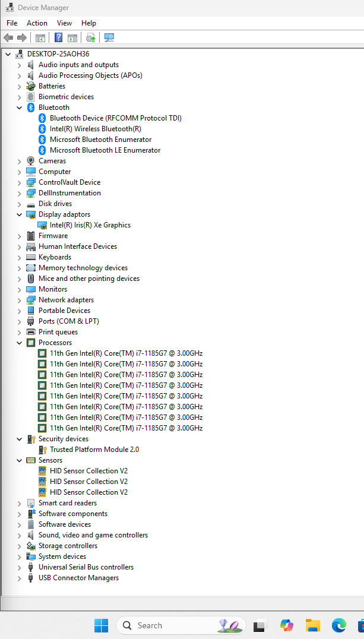Image resolution: width=364 pixels, height=639 pixels.
Task: Expand the Network adapters category
Action: pyautogui.click(x=20, y=300)
